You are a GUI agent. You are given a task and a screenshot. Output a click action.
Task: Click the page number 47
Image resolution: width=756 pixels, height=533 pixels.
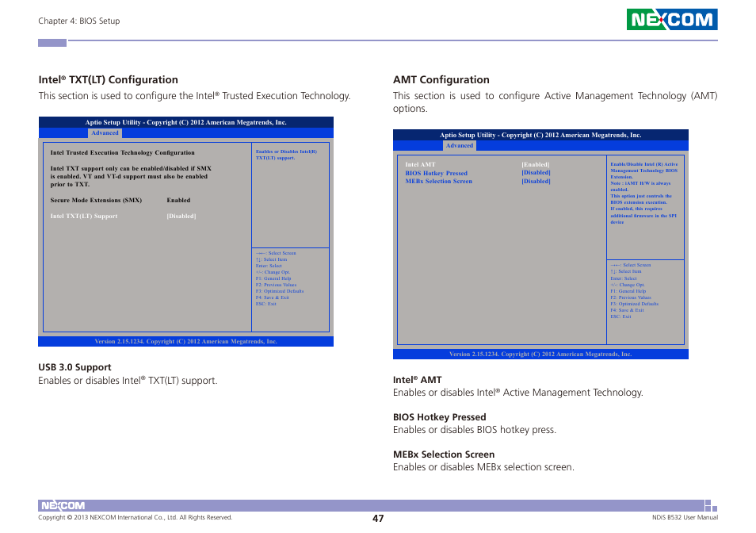click(x=378, y=519)
